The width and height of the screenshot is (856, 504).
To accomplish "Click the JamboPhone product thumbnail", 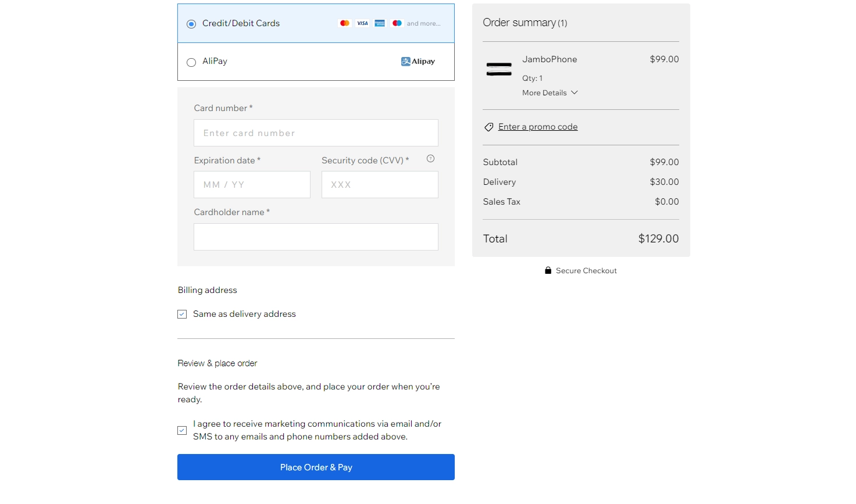I will click(499, 69).
